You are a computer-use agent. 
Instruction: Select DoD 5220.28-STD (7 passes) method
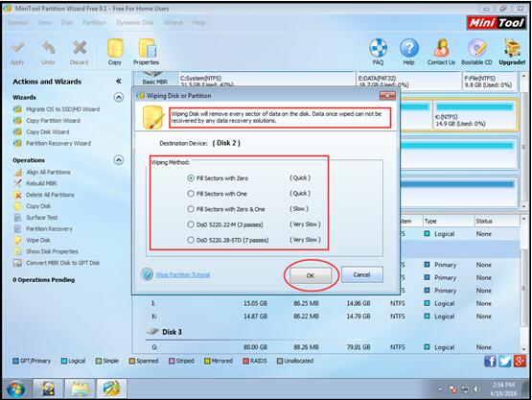coord(228,240)
